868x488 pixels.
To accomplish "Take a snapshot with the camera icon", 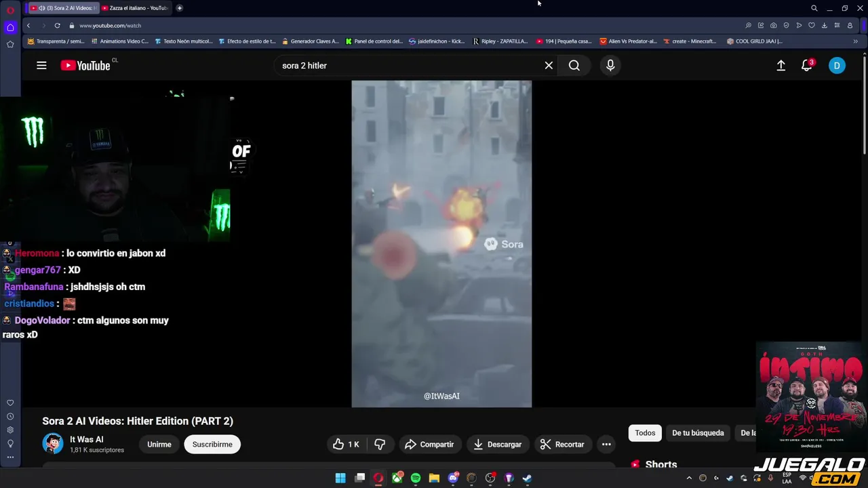I will pyautogui.click(x=774, y=25).
